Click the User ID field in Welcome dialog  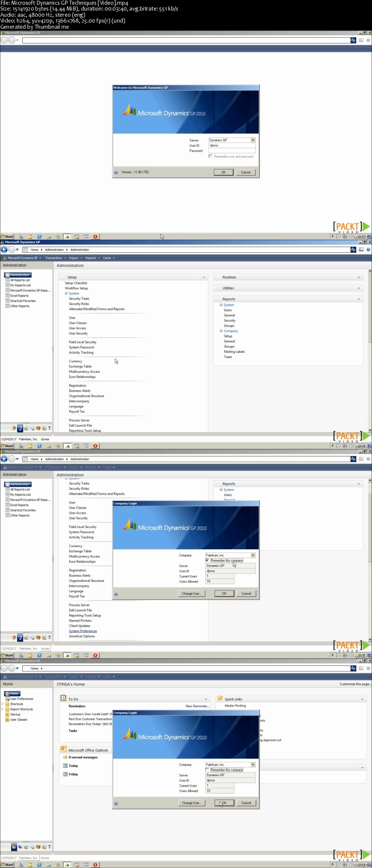pyautogui.click(x=232, y=145)
